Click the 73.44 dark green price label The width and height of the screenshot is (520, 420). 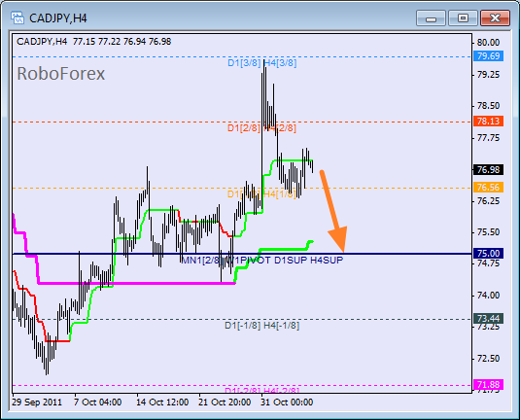[x=488, y=319]
